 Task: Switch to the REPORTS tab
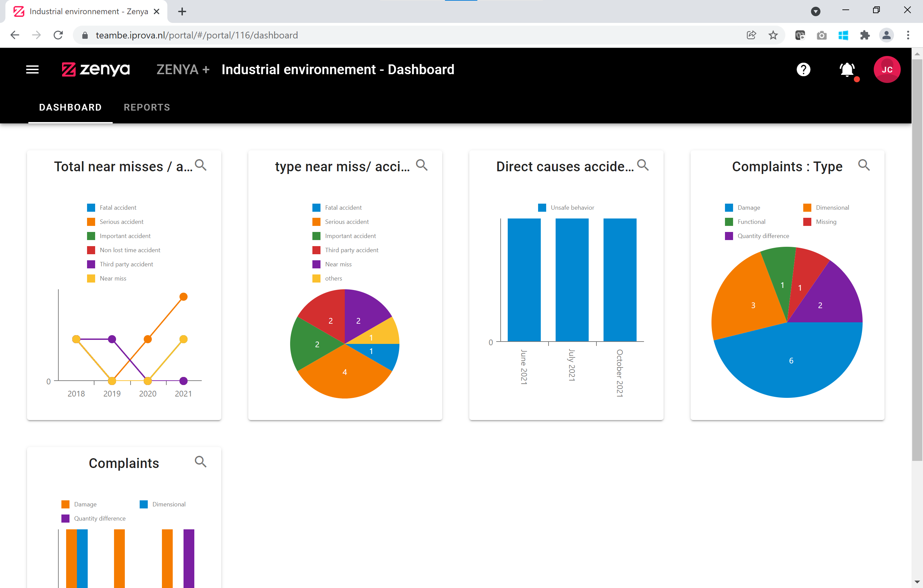147,107
